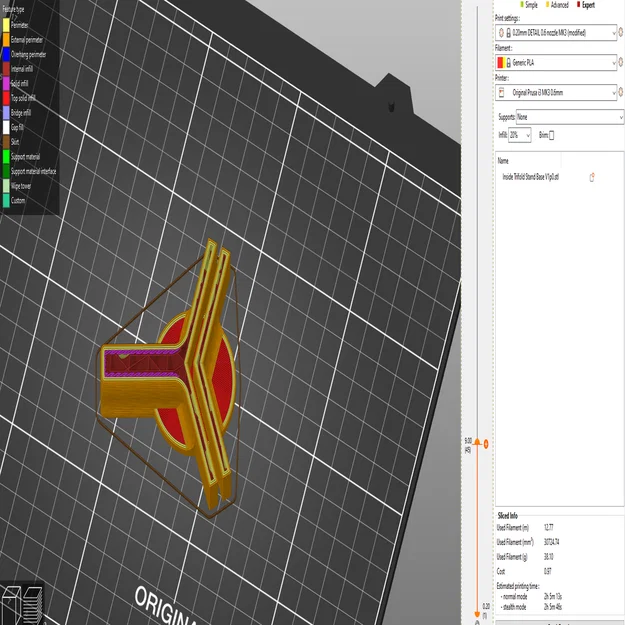
Task: Click the yellow Perimeter legend swatch
Action: coord(6,25)
